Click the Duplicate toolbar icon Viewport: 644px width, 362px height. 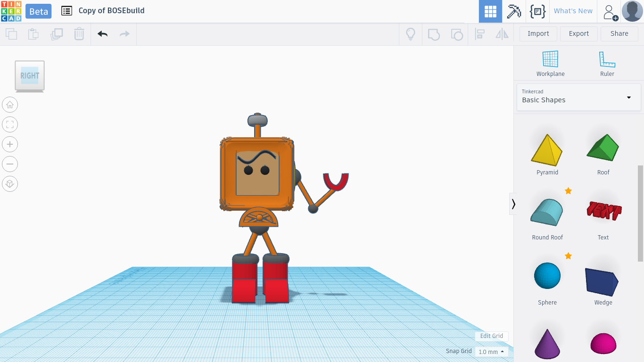[57, 34]
